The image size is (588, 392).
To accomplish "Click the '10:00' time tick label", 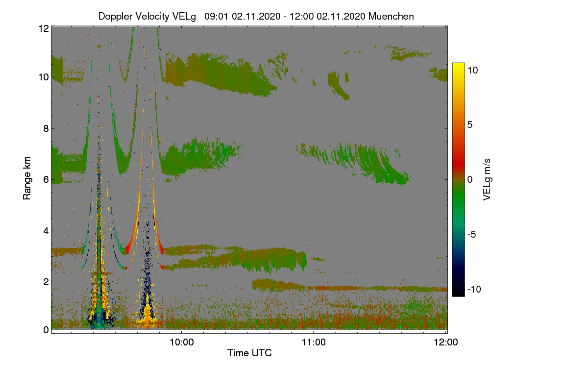I will [181, 342].
